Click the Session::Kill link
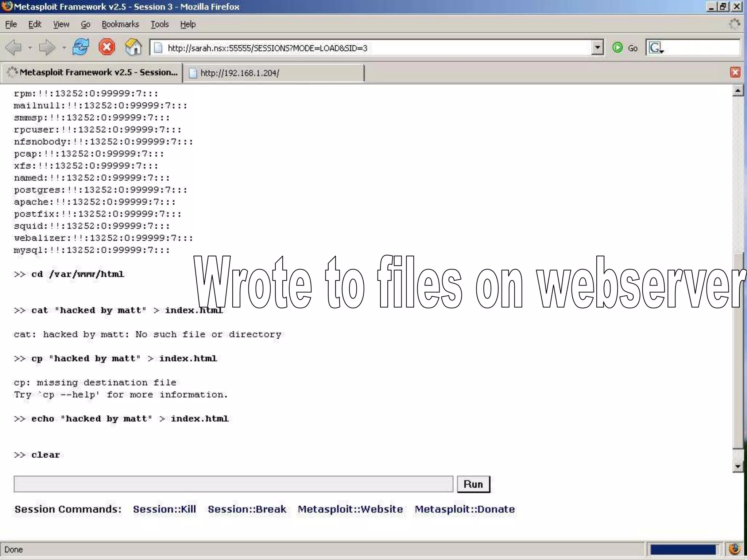Viewport: 747px width, 560px height. [164, 509]
